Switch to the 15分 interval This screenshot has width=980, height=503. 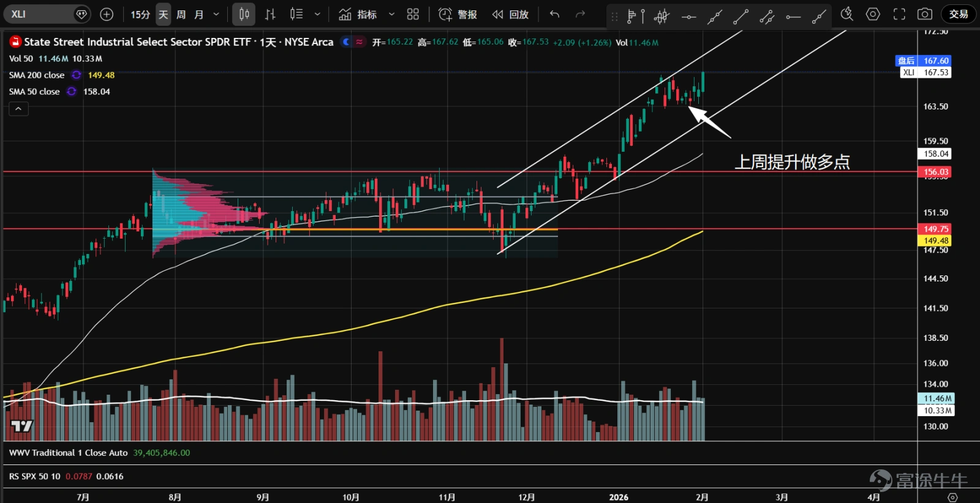tap(140, 14)
